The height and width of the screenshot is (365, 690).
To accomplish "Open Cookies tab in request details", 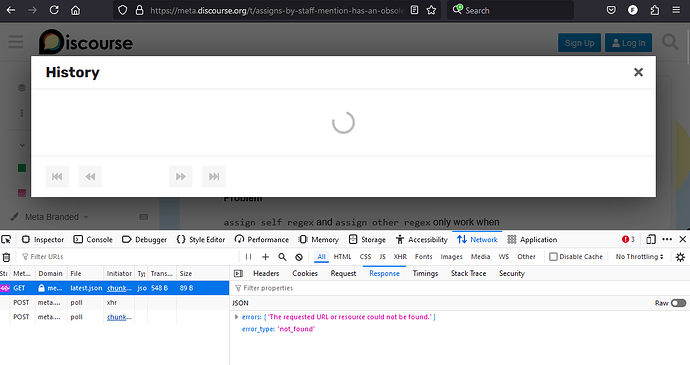I will [305, 273].
